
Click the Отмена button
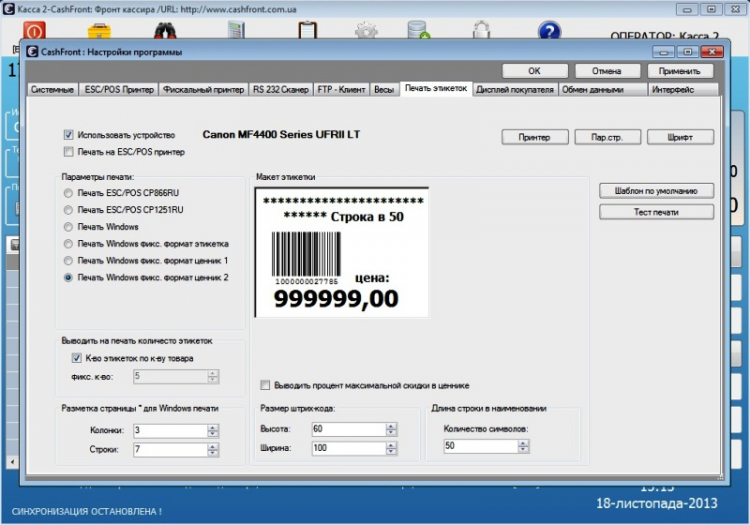tap(607, 71)
